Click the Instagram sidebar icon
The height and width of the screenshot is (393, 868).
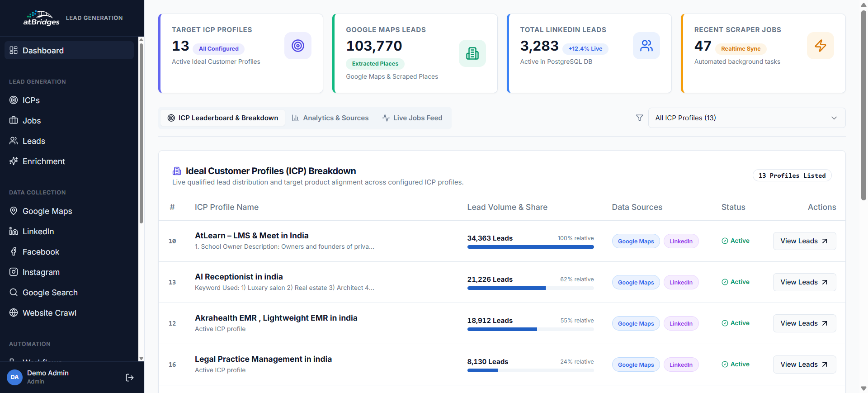click(14, 272)
